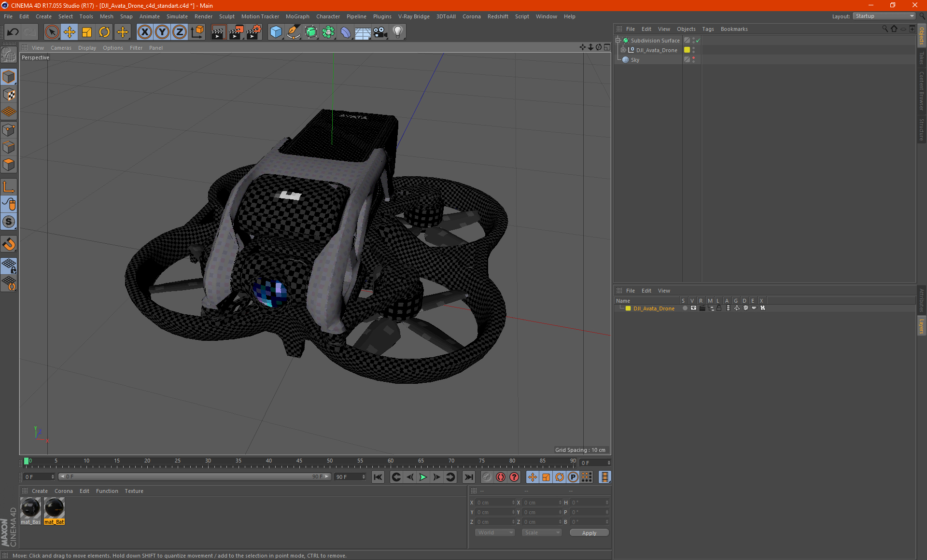The width and height of the screenshot is (927, 560).
Task: Expand the DJI_Avata_Drone object tree
Action: point(623,50)
